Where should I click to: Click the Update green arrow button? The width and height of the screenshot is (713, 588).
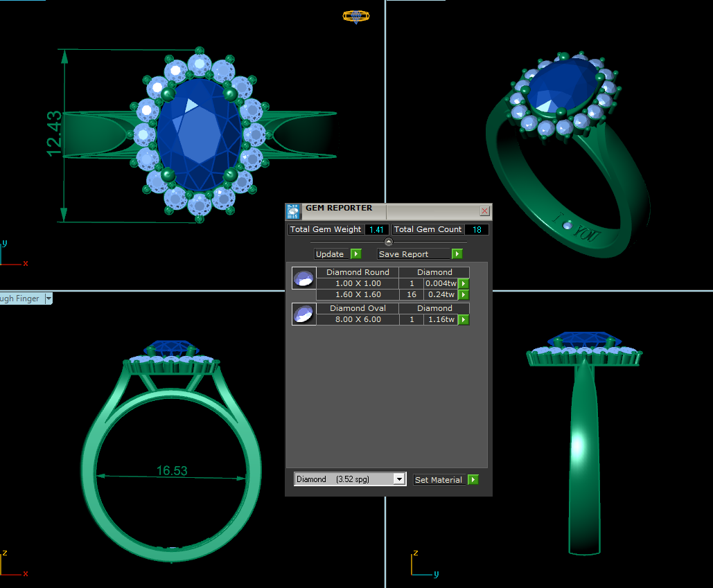[x=356, y=254]
